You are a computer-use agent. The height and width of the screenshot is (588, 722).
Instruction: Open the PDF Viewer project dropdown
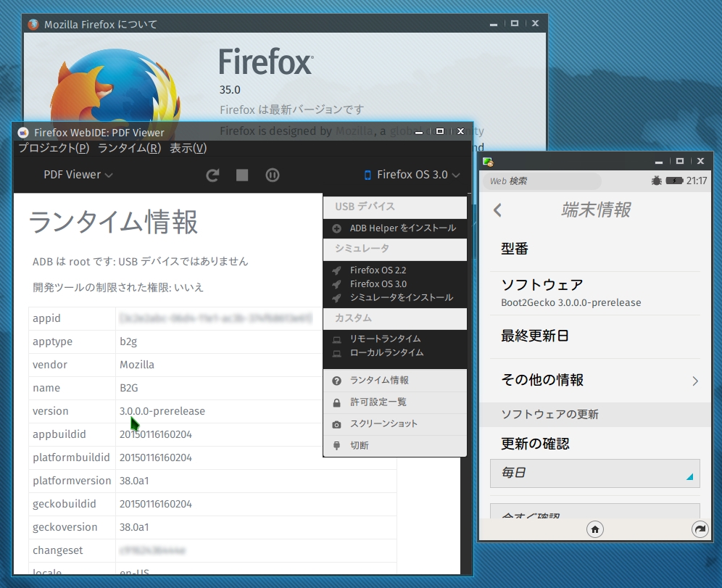(x=78, y=175)
